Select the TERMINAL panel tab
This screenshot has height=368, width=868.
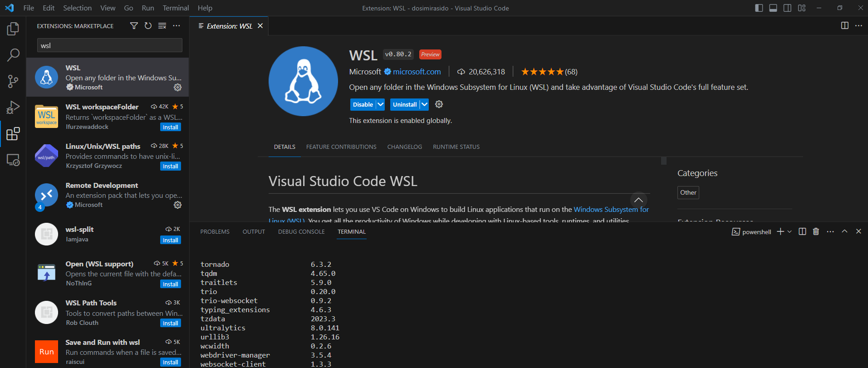pyautogui.click(x=352, y=232)
